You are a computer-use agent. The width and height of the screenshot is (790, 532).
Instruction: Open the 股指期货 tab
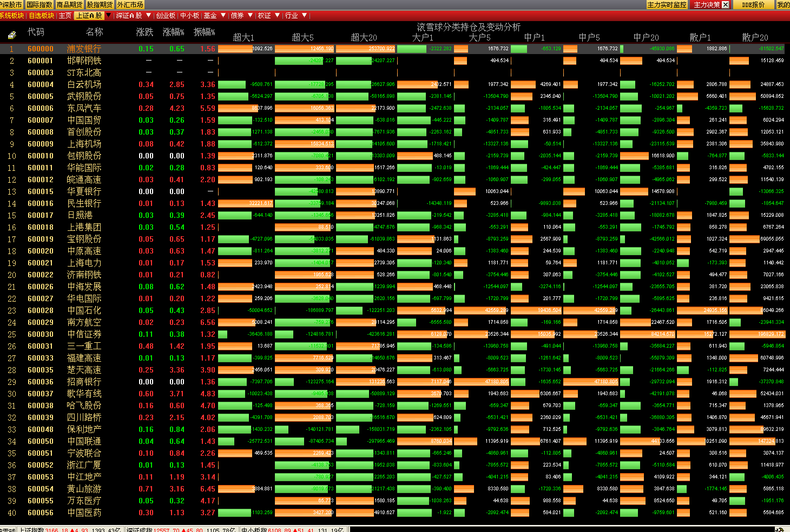(x=100, y=4)
